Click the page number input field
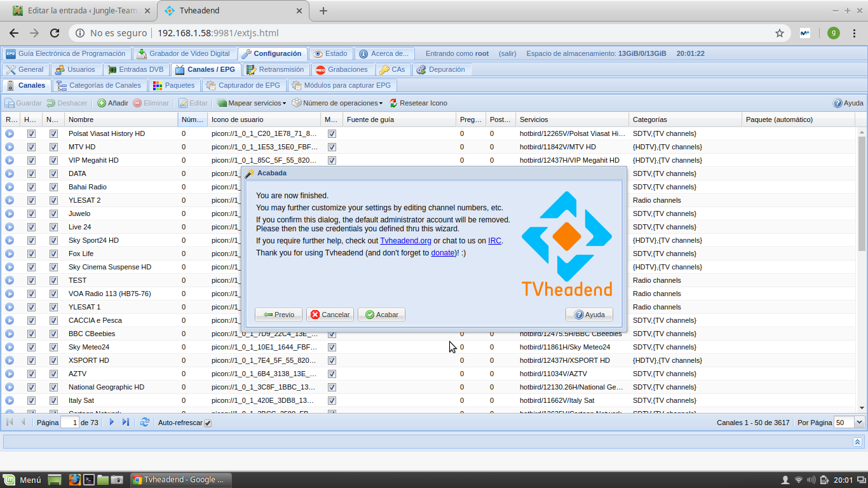Image resolution: width=868 pixels, height=488 pixels. pos(70,423)
